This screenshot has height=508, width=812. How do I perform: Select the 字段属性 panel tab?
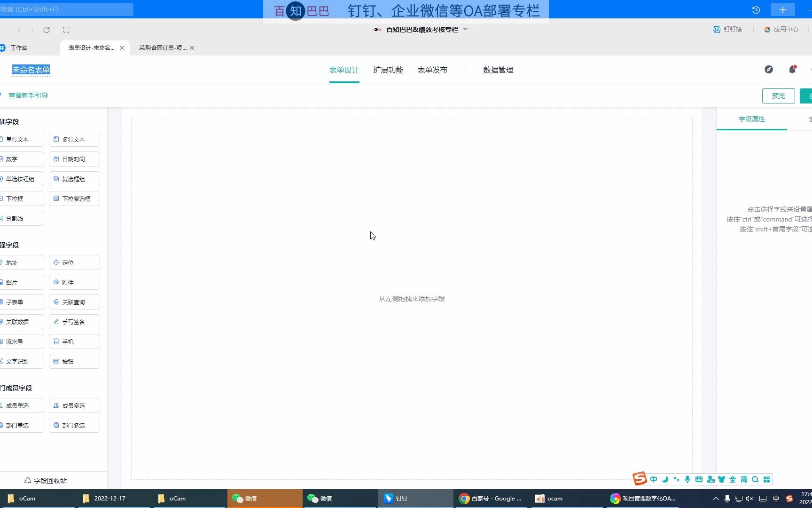(x=752, y=119)
